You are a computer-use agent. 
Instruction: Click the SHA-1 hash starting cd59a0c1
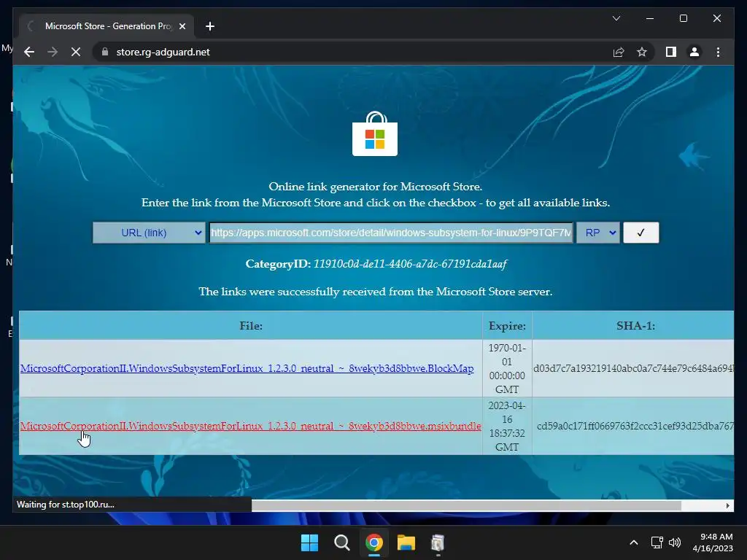pyautogui.click(x=635, y=426)
